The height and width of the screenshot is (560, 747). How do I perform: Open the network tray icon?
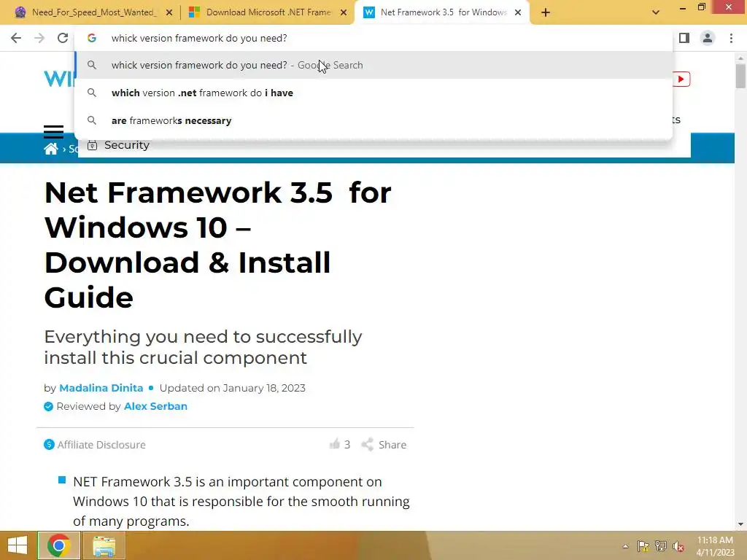point(661,546)
